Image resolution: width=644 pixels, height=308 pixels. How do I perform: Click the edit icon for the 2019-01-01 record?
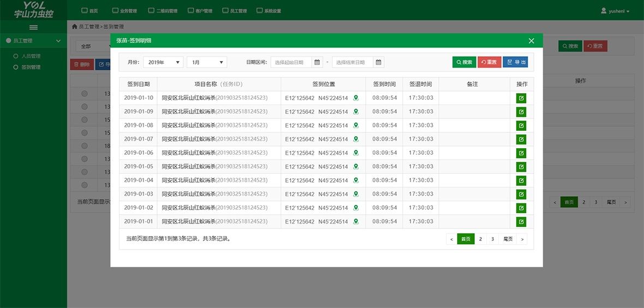521,222
